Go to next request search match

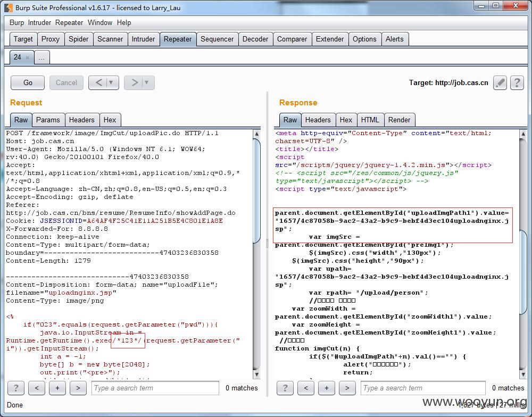(x=78, y=388)
